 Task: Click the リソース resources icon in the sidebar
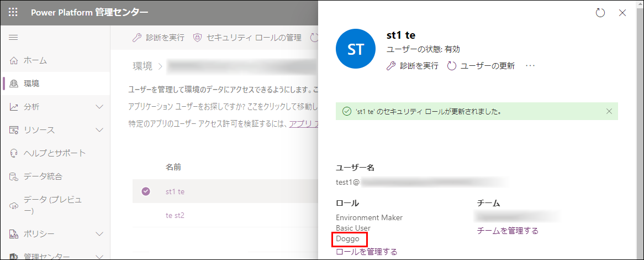(14, 130)
